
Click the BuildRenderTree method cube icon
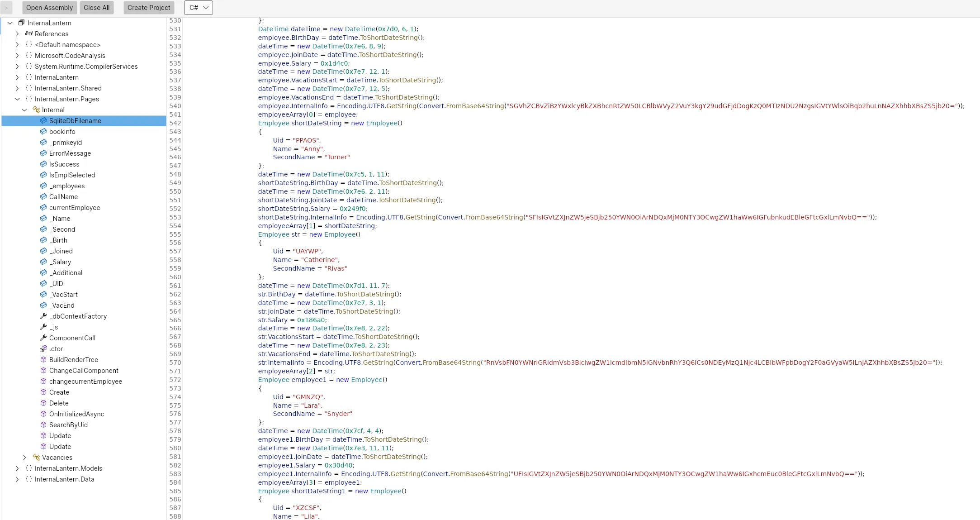(43, 359)
